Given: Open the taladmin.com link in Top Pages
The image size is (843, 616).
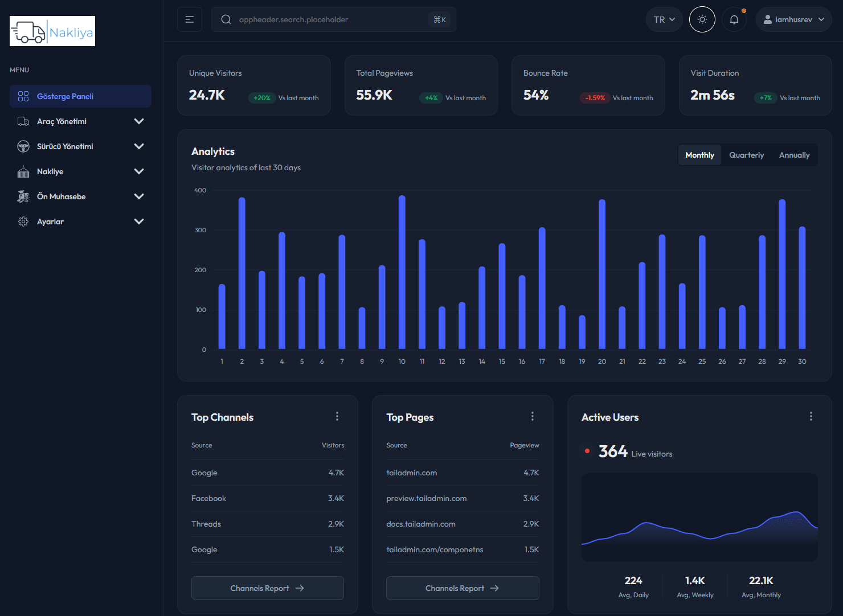Looking at the screenshot, I should click(411, 473).
